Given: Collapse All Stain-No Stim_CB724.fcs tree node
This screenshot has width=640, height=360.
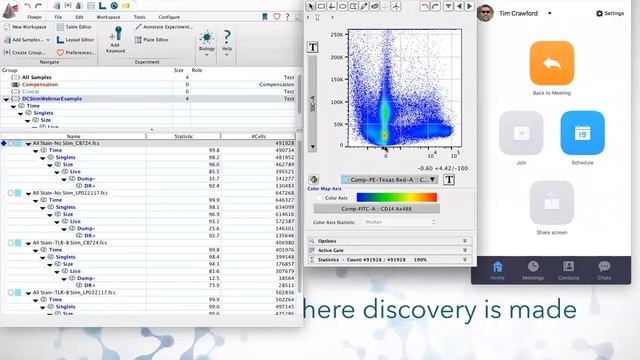Looking at the screenshot, I should click(x=28, y=144).
